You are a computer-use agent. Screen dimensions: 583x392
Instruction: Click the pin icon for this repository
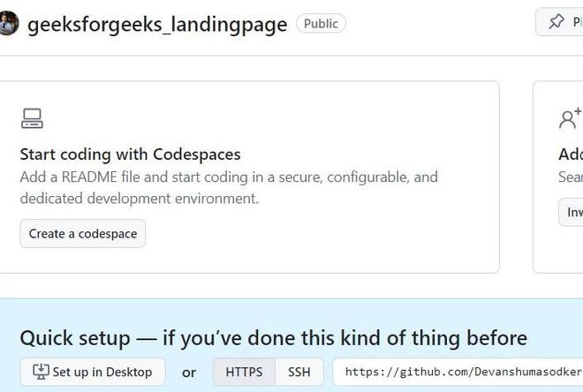[x=556, y=23]
